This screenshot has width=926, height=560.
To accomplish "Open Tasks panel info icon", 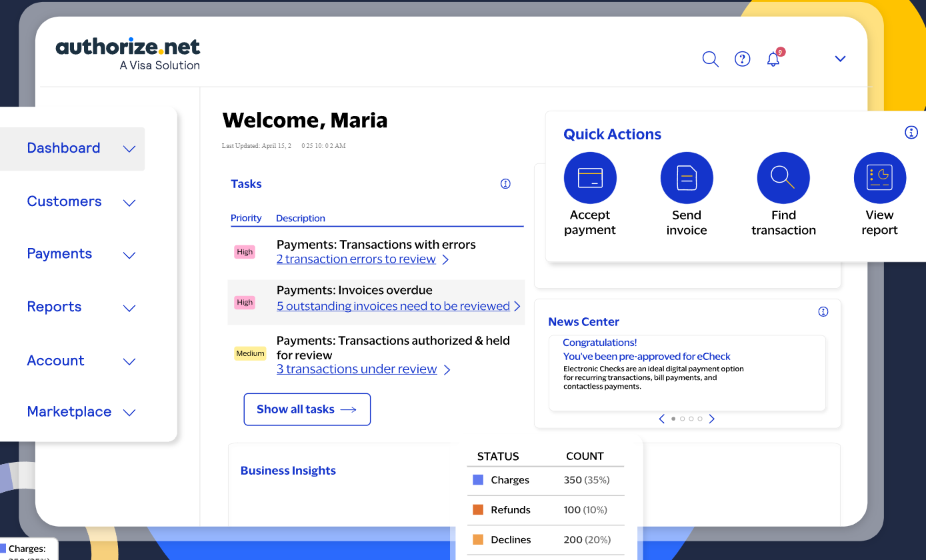I will pyautogui.click(x=505, y=183).
